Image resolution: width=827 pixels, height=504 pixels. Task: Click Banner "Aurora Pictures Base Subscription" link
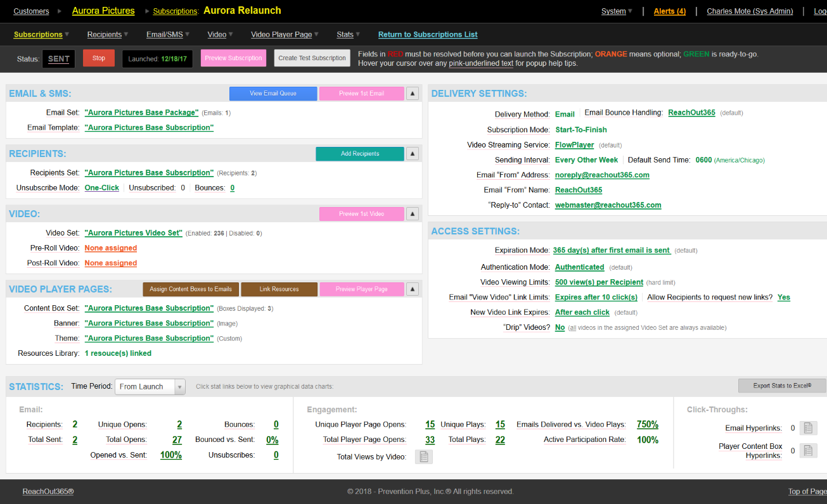[149, 324]
